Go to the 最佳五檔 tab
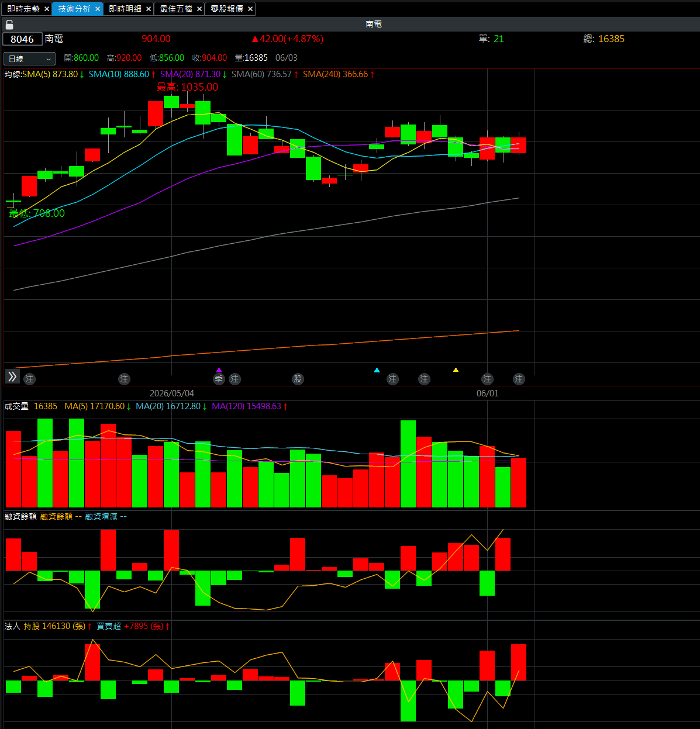 coord(176,9)
